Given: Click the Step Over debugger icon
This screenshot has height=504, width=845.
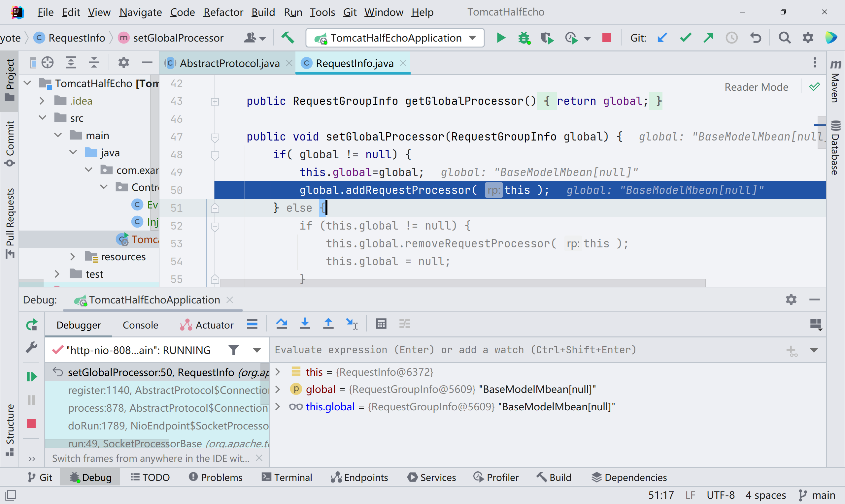Looking at the screenshot, I should coord(281,324).
